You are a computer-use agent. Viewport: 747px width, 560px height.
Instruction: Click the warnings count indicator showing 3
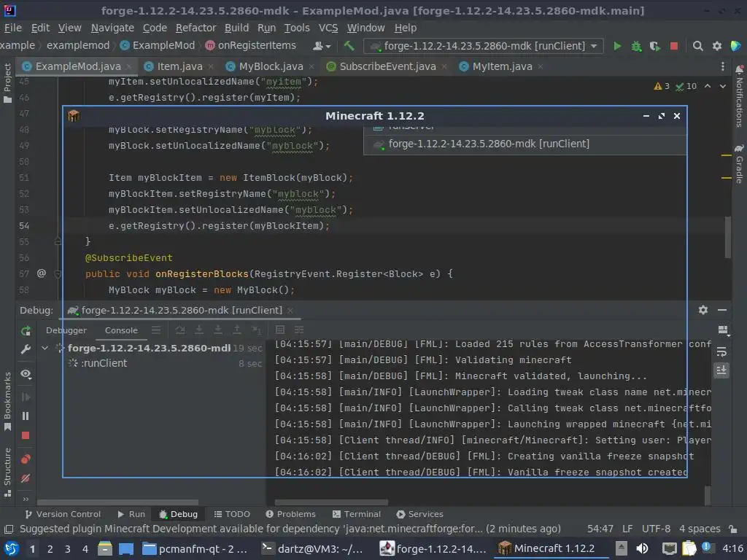tap(662, 86)
